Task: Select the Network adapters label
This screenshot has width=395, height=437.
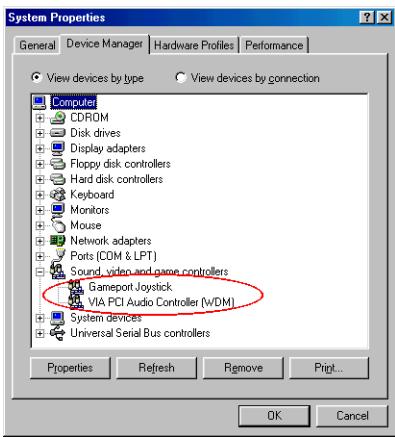Action: click(x=111, y=241)
